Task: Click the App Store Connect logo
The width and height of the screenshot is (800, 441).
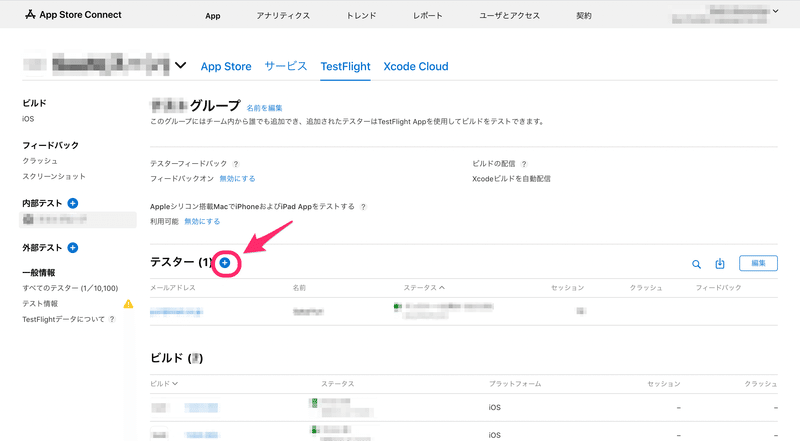Action: [x=73, y=15]
